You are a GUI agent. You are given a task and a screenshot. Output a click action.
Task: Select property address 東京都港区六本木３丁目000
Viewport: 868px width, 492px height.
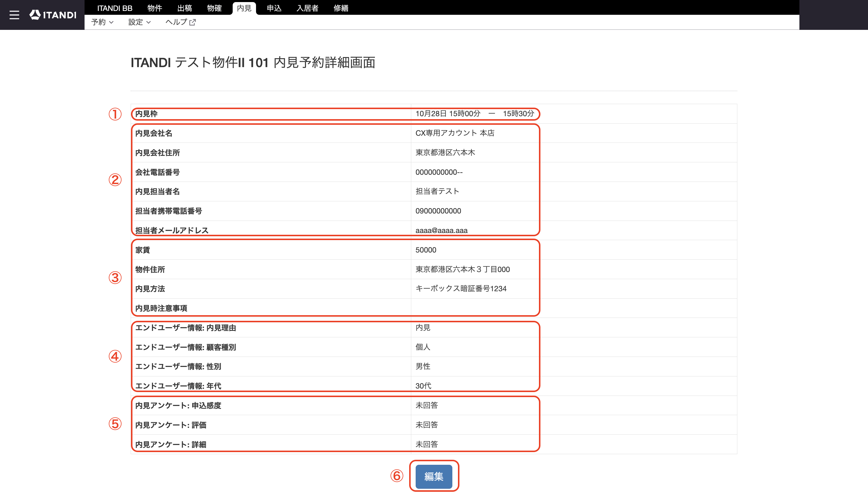click(x=463, y=269)
